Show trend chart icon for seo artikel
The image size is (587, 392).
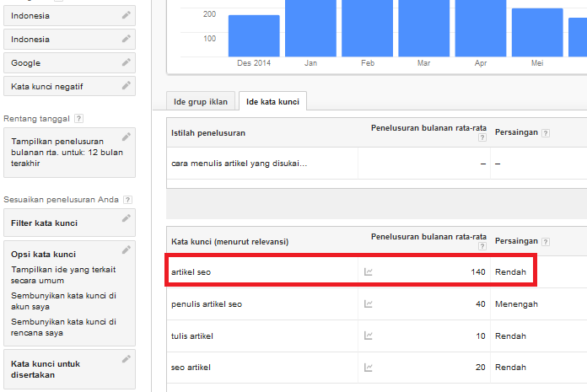pos(369,368)
